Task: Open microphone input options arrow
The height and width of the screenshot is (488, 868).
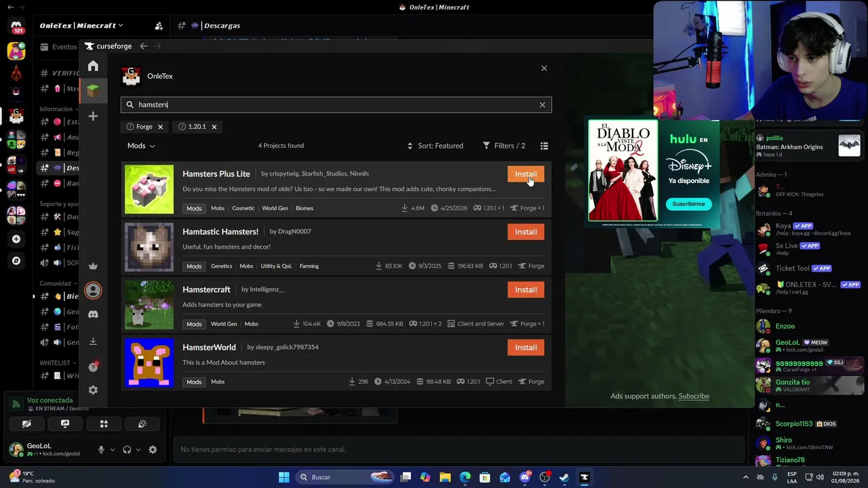Action: click(x=113, y=449)
